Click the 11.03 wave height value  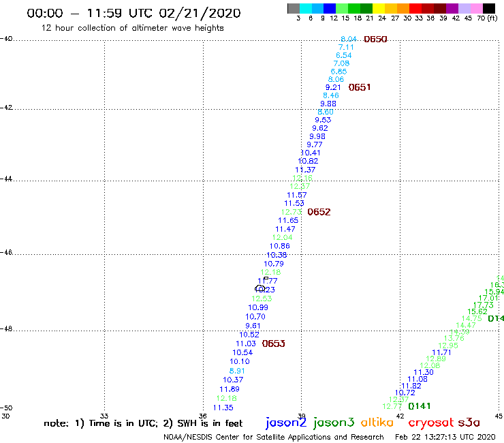coord(246,343)
